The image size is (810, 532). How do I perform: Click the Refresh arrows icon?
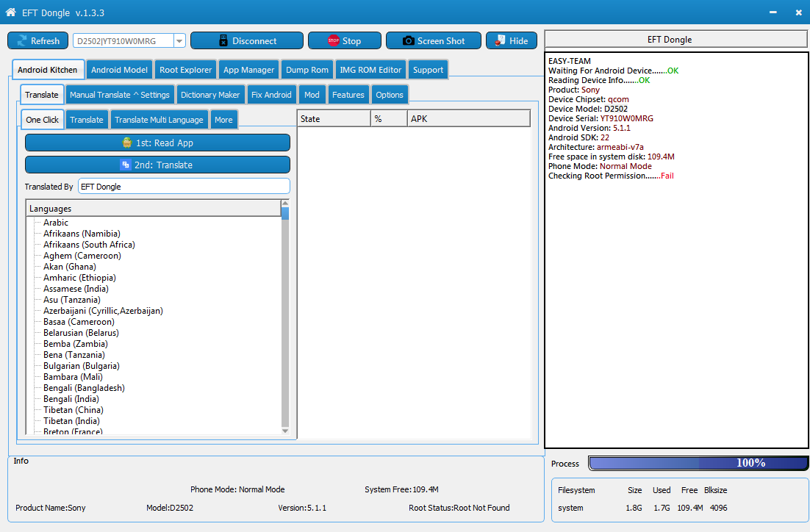tap(22, 41)
